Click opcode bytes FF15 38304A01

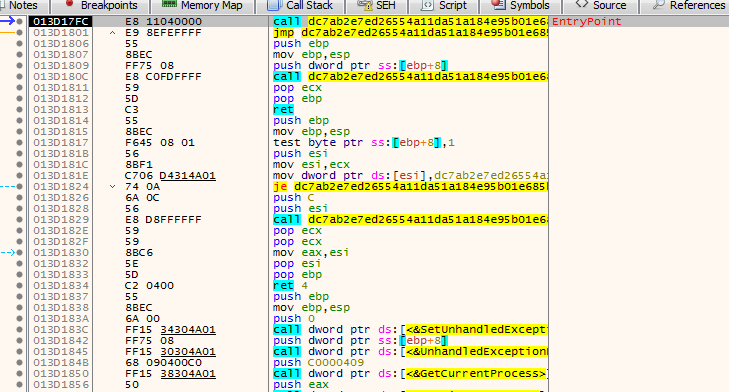(x=170, y=373)
